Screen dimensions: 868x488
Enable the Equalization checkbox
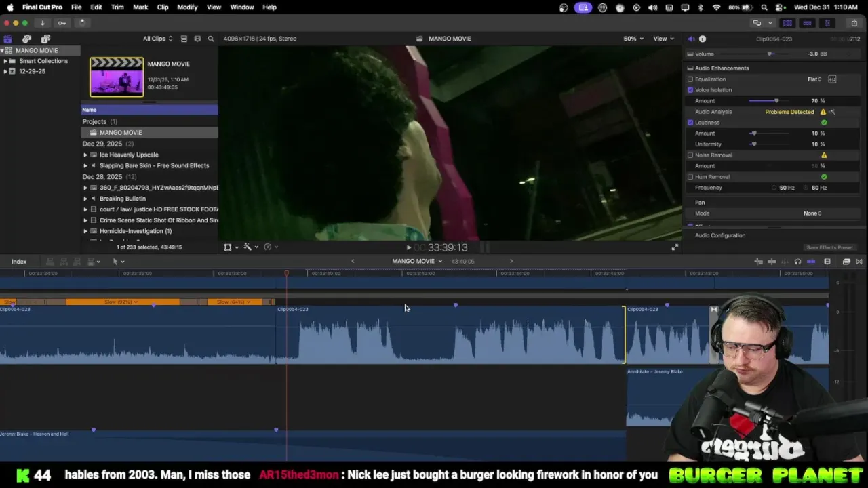pyautogui.click(x=690, y=79)
